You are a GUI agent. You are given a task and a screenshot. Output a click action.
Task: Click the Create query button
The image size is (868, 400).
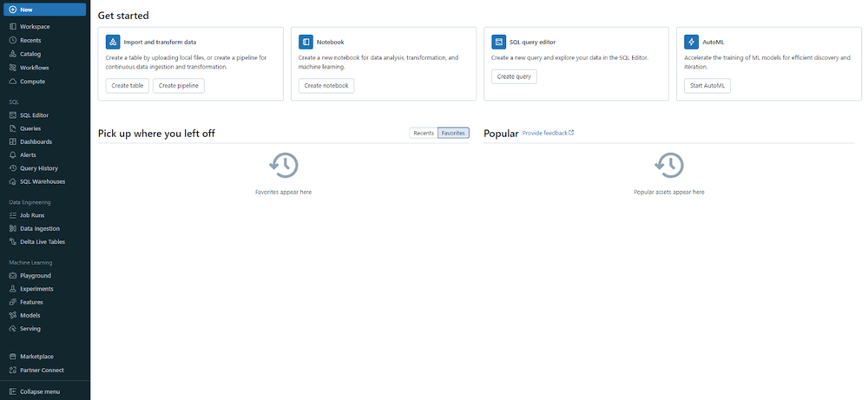[x=514, y=77]
